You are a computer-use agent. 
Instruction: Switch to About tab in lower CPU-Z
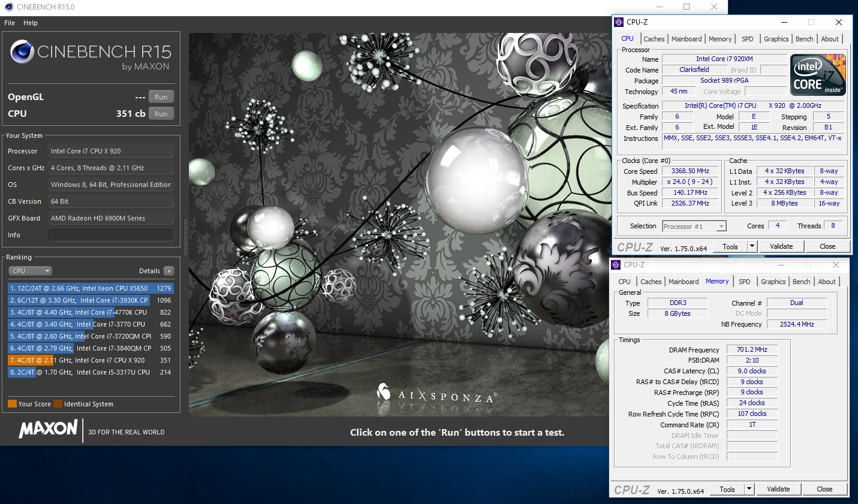(x=827, y=282)
